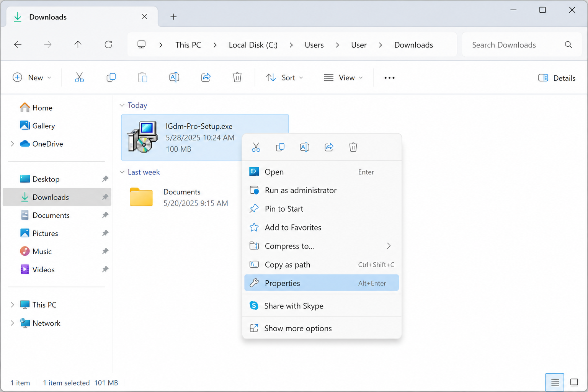The width and height of the screenshot is (588, 392).
Task: Click the pin icon beside Videos
Action: [x=105, y=269]
